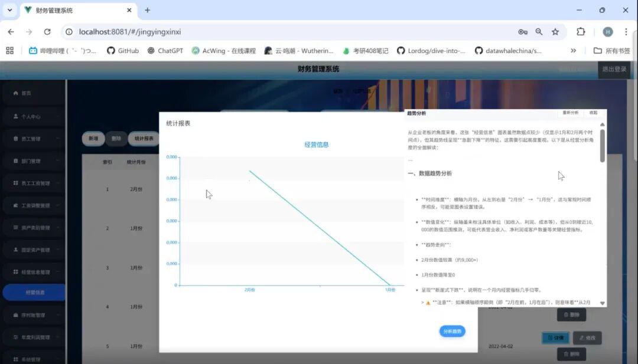Open browser zoom magnifier icon
The image size is (638, 364).
coord(539,32)
